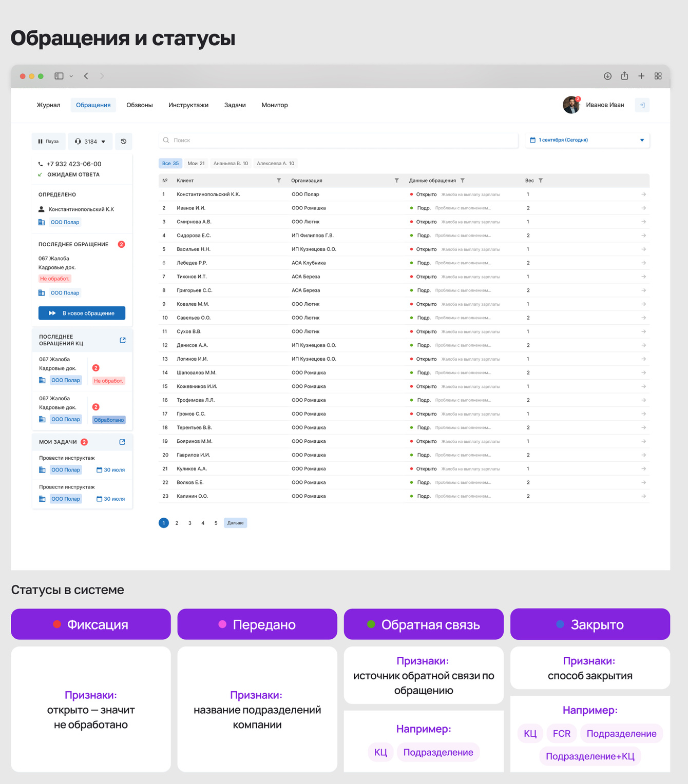The image size is (688, 784).
Task: Filter the Данные обращения column
Action: [x=463, y=181]
